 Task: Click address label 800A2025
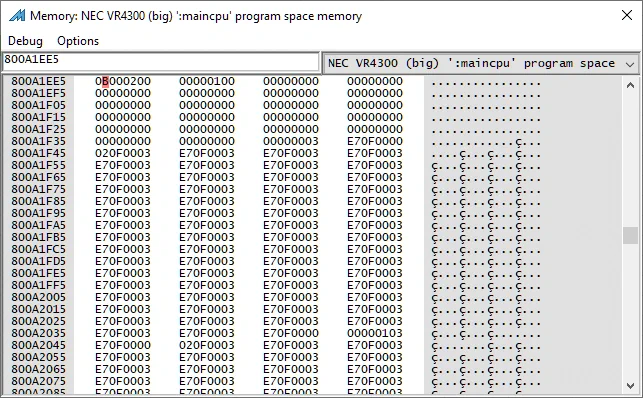(39, 321)
